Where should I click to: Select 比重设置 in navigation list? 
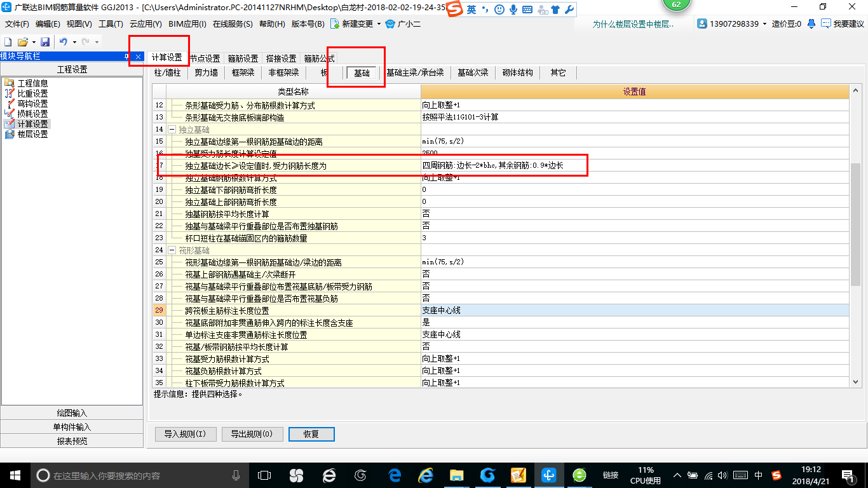point(32,93)
